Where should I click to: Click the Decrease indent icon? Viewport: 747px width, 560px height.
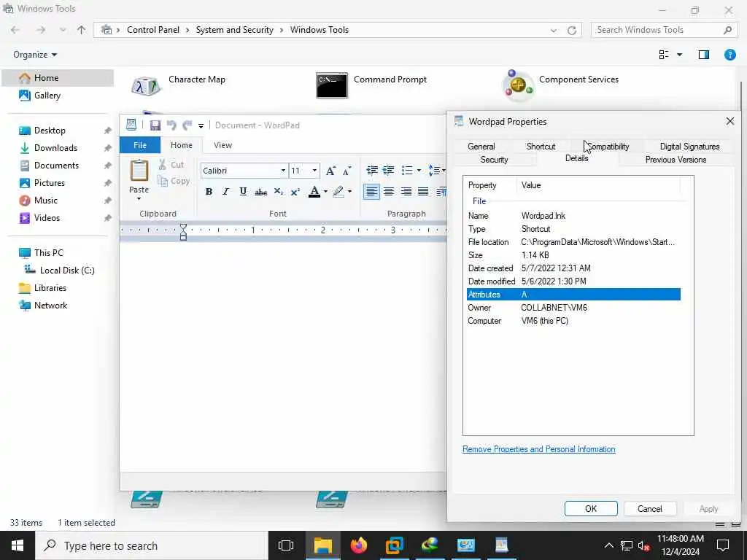tap(372, 171)
